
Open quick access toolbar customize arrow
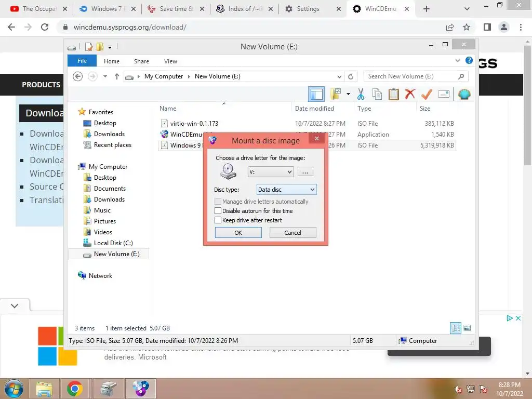pyautogui.click(x=110, y=47)
